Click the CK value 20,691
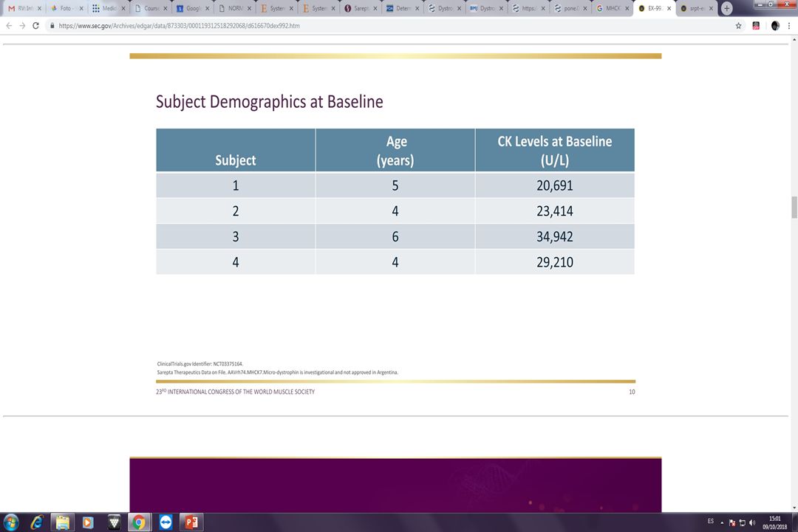 pyautogui.click(x=555, y=185)
